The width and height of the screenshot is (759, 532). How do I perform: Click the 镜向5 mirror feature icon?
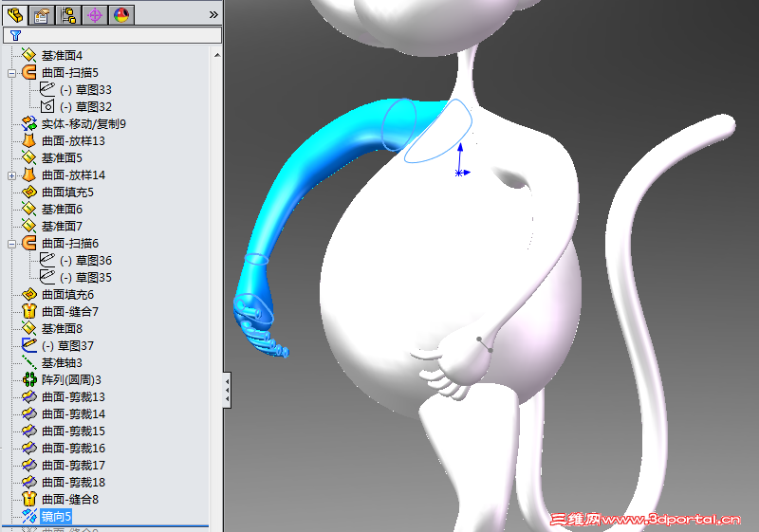[29, 516]
